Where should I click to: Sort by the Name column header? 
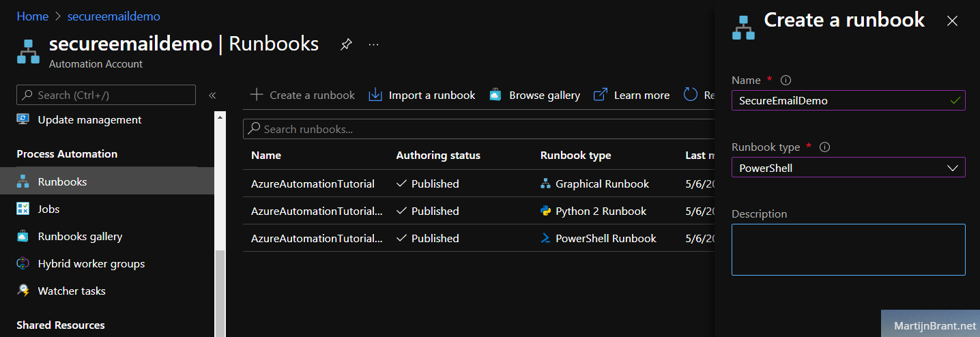[x=266, y=156]
